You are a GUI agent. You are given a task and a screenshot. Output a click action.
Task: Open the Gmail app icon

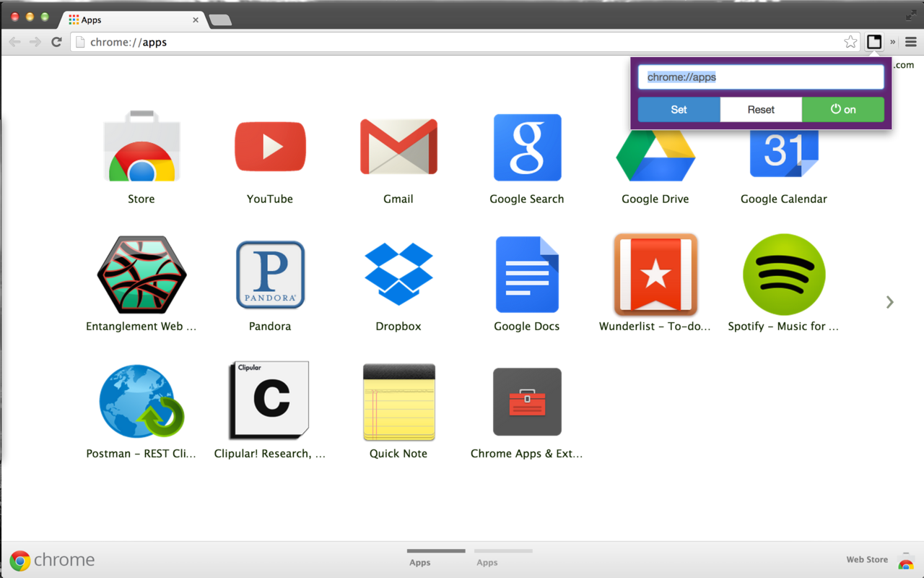398,147
